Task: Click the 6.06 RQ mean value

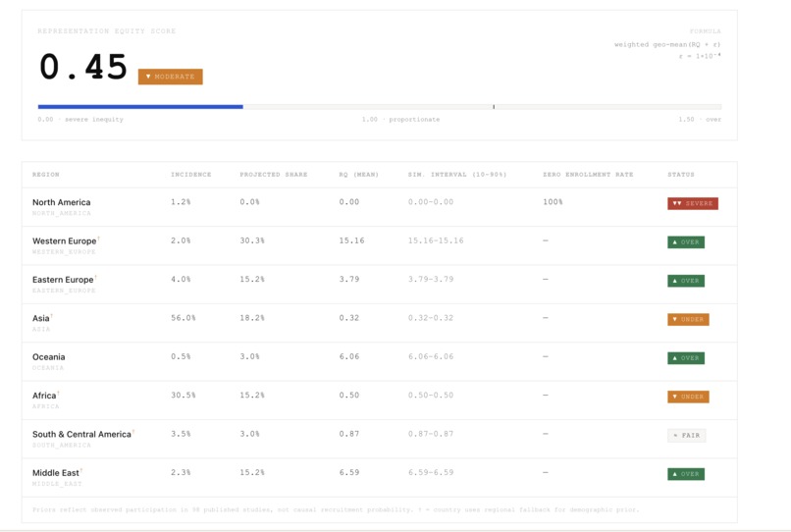Action: pos(349,357)
